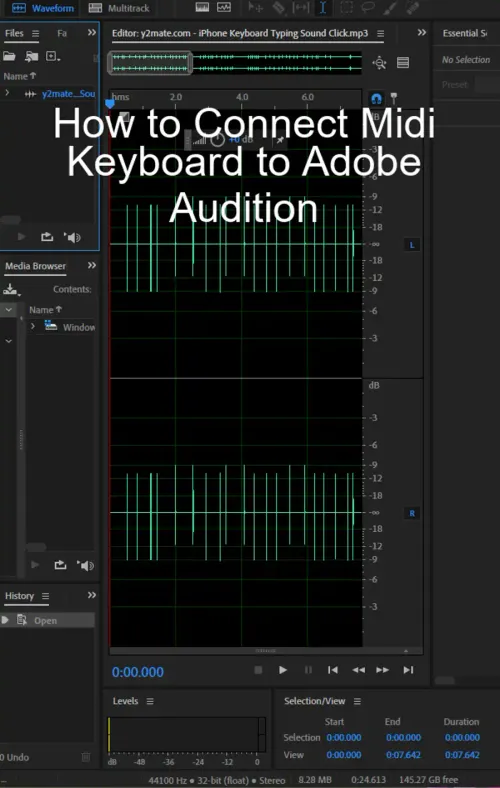Switch to the Favorites tab beside Files
500x788 pixels.
coord(62,33)
